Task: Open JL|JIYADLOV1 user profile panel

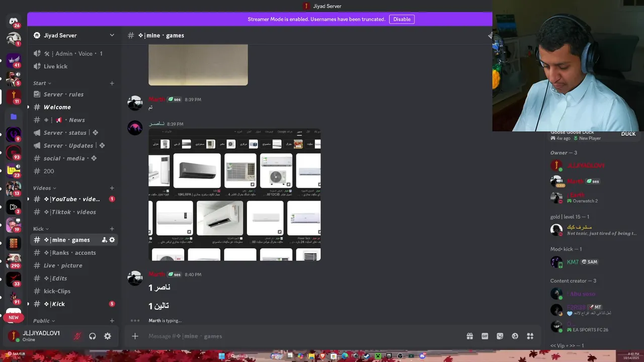Action: pyautogui.click(x=38, y=336)
